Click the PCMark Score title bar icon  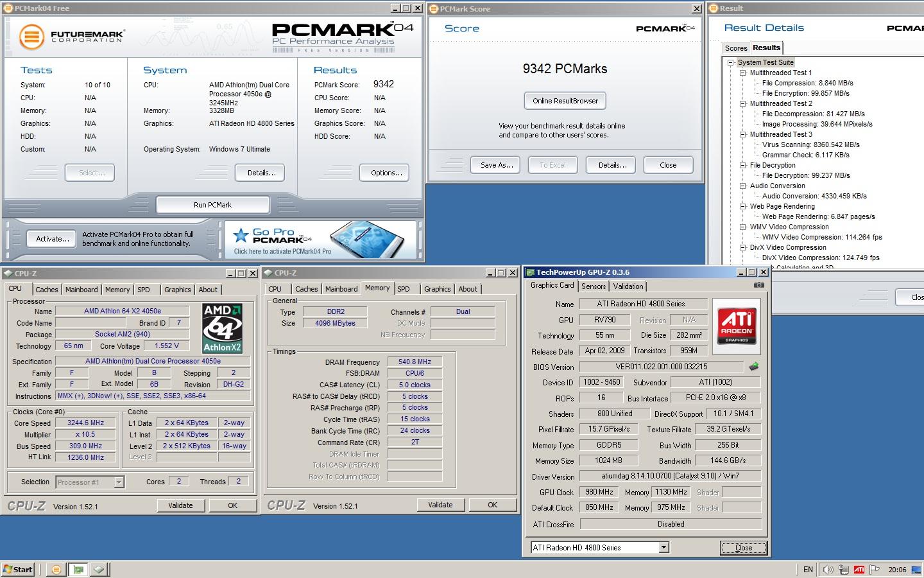[x=434, y=8]
